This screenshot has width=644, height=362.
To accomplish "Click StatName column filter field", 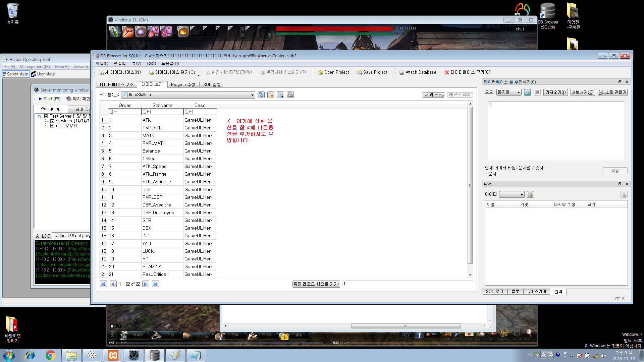I will coord(162,112).
